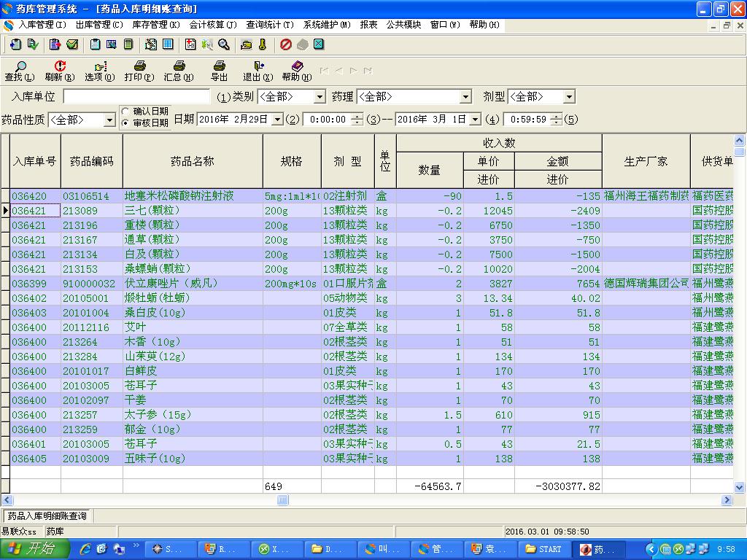Click the 刷新(R) refresh button
This screenshot has height=560, width=747.
pos(60,71)
